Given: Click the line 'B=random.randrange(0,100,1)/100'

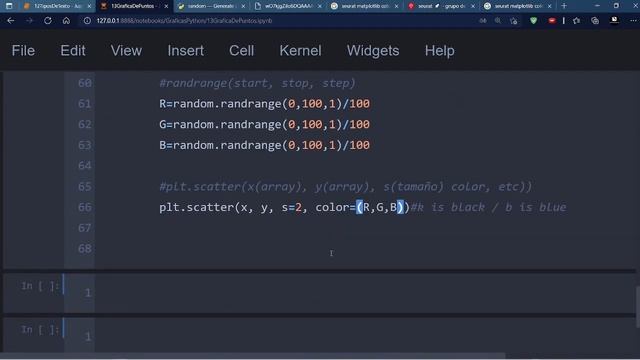Looking at the screenshot, I should pos(264,145).
